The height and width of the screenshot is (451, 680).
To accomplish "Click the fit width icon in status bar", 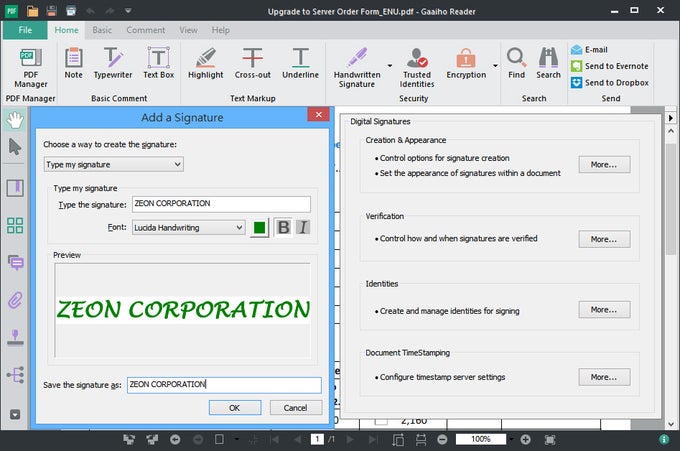I will [x=421, y=440].
